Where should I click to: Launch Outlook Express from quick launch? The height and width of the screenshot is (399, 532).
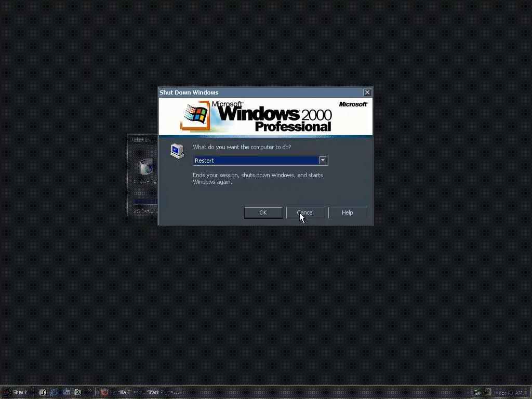[66, 393]
